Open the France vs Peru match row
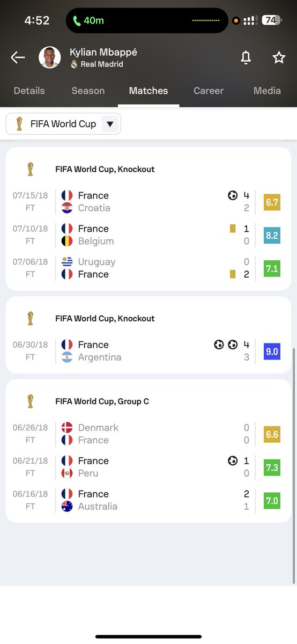The width and height of the screenshot is (297, 644). [148, 467]
